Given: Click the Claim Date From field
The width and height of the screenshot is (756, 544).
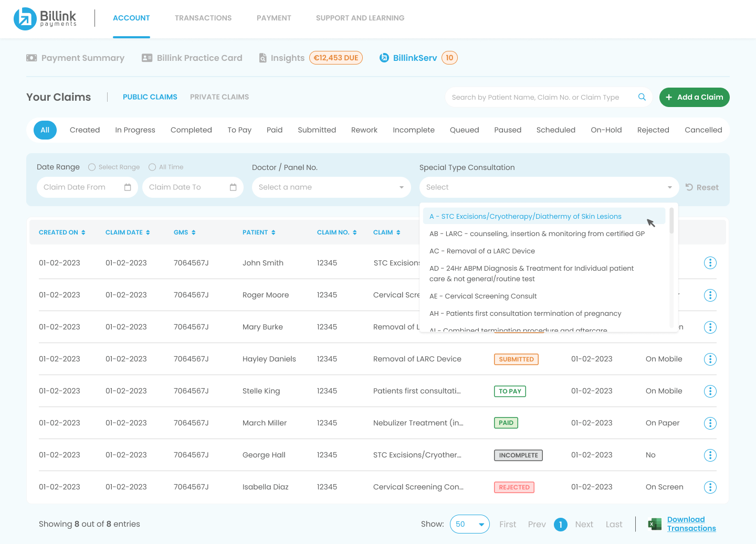Looking at the screenshot, I should tap(87, 187).
